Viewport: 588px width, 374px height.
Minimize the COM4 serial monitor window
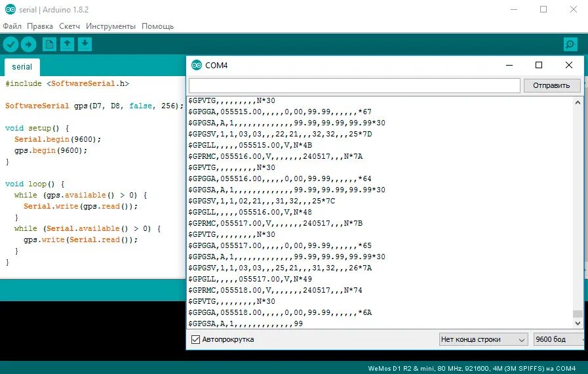[x=509, y=65]
